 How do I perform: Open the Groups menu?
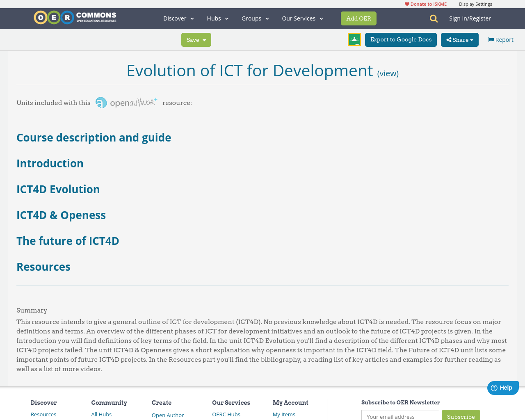(255, 18)
